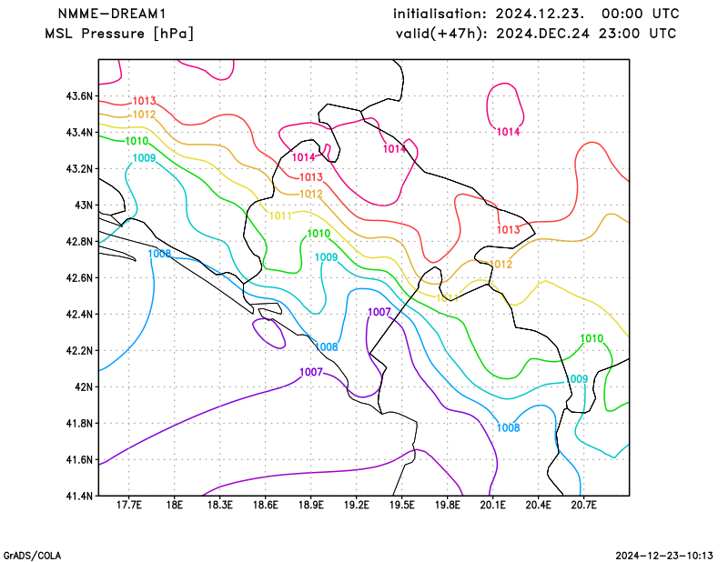Click the 19.8E longitude axis label
The height and width of the screenshot is (562, 728).
(448, 505)
